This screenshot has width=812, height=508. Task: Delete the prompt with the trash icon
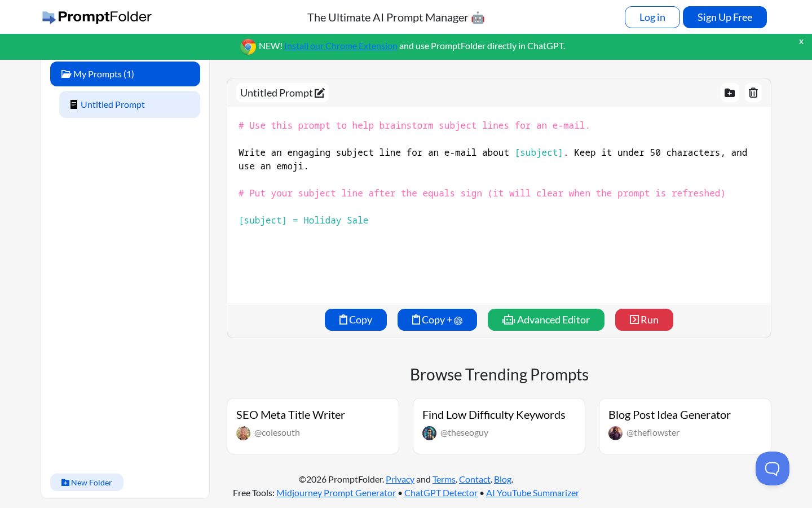click(x=753, y=93)
